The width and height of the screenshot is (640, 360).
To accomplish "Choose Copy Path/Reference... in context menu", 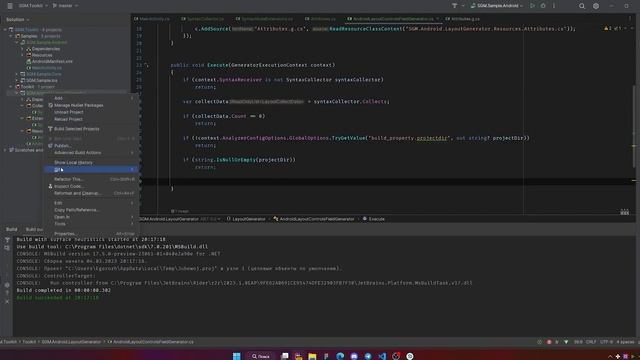I will click(x=91, y=210).
